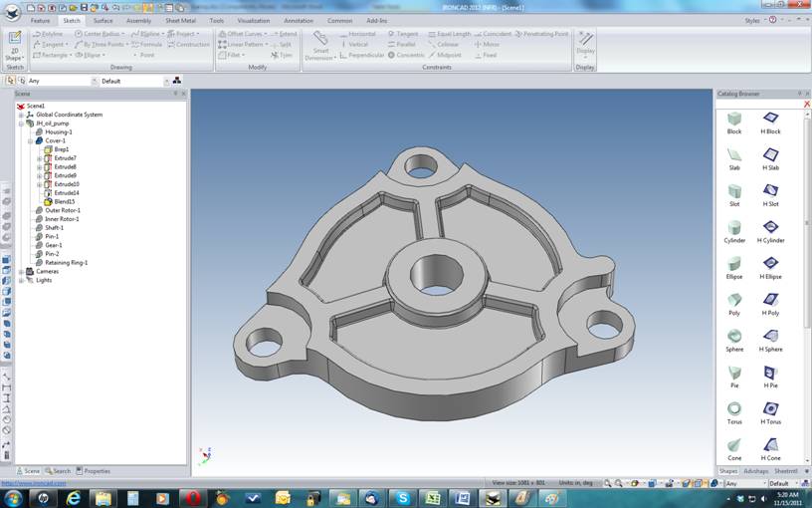Select Outer Rotor-1 in scene tree
The image size is (812, 508).
click(x=62, y=210)
